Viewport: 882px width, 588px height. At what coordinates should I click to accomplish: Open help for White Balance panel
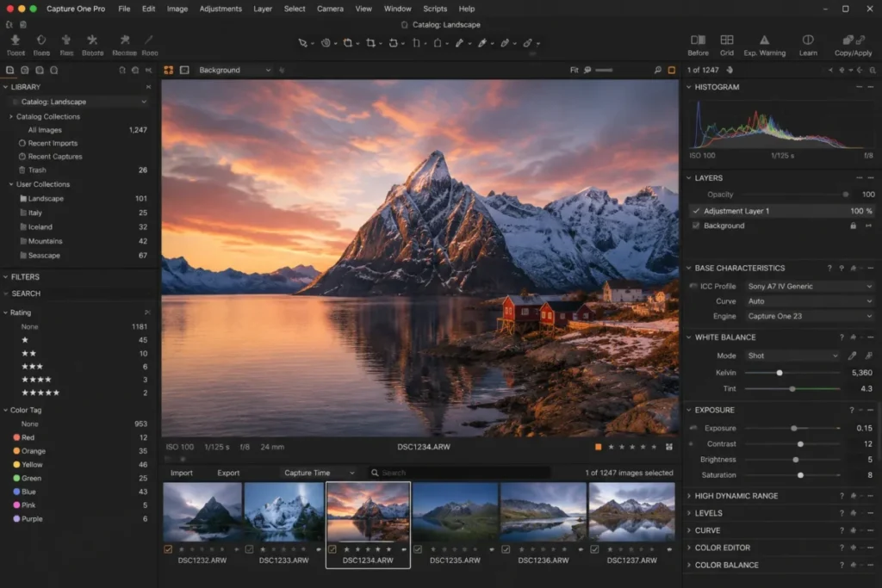click(842, 337)
